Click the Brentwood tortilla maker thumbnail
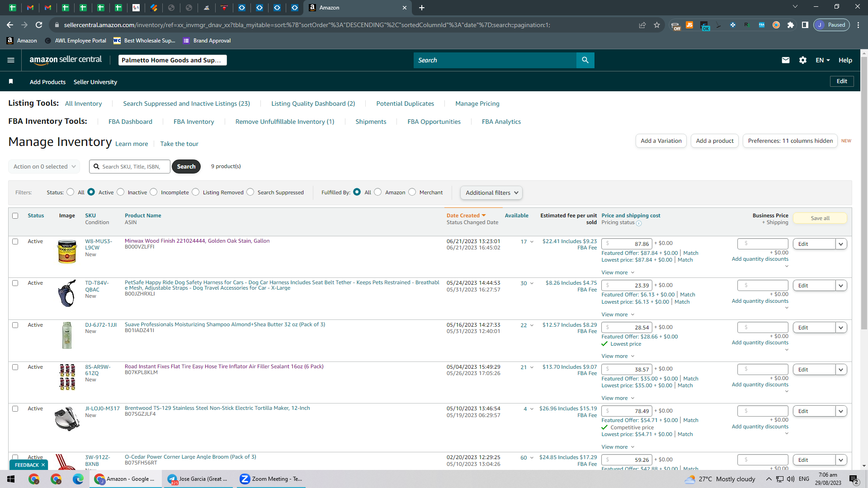This screenshot has height=488, width=868. tap(67, 419)
